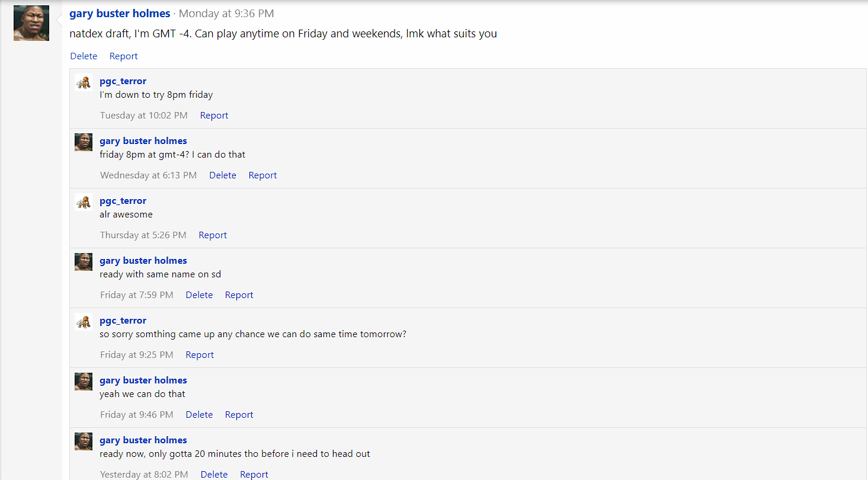The height and width of the screenshot is (480, 868).
Task: Delete the main natdex draft post
Action: pos(84,56)
